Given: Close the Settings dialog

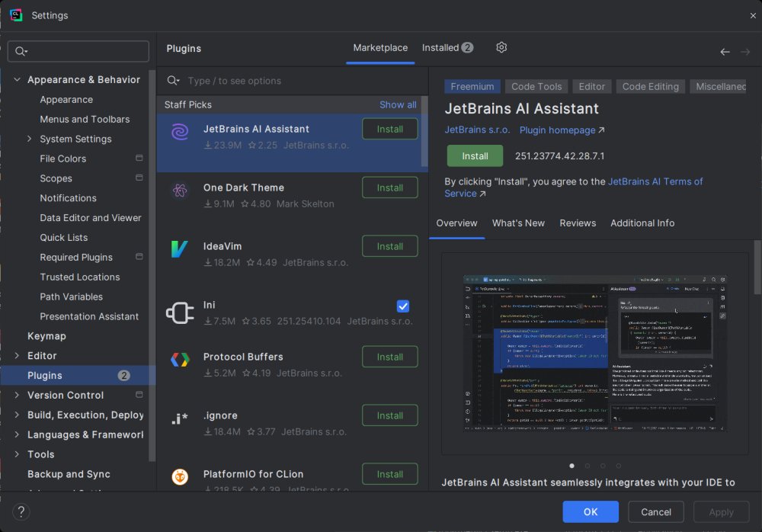Looking at the screenshot, I should [x=753, y=15].
